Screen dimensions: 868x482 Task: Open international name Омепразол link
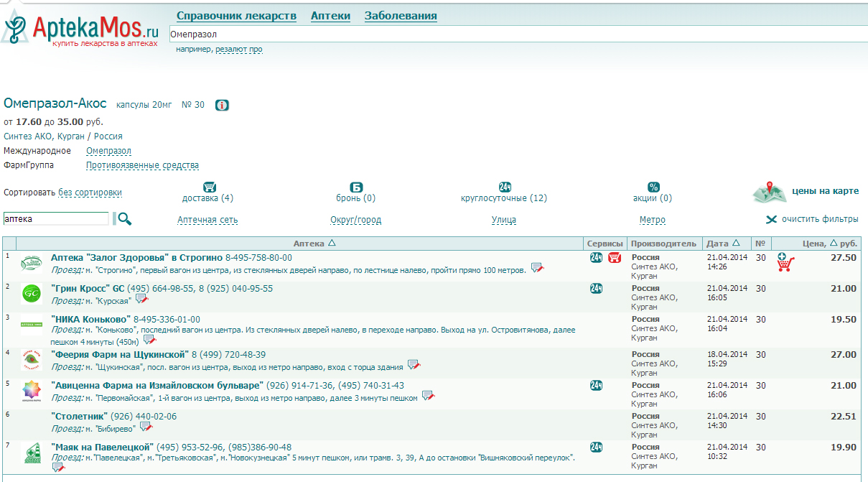(108, 151)
